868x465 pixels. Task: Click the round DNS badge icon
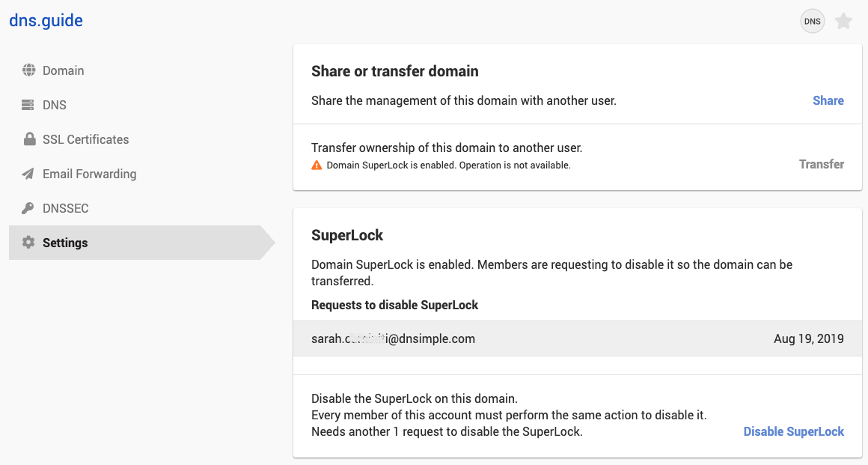click(812, 22)
